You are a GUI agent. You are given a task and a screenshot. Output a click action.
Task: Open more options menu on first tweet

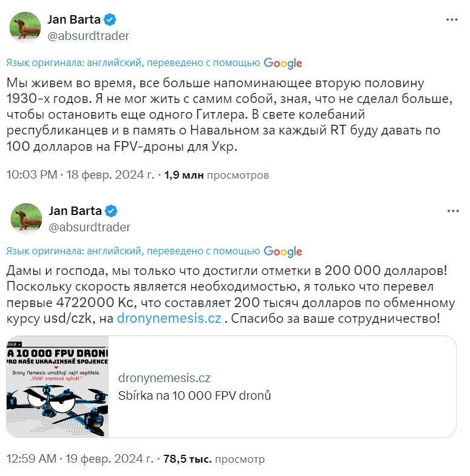pyautogui.click(x=451, y=20)
